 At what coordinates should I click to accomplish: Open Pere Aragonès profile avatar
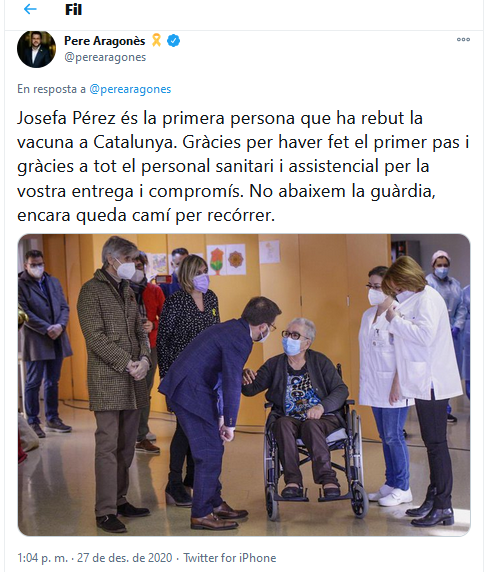click(x=36, y=49)
